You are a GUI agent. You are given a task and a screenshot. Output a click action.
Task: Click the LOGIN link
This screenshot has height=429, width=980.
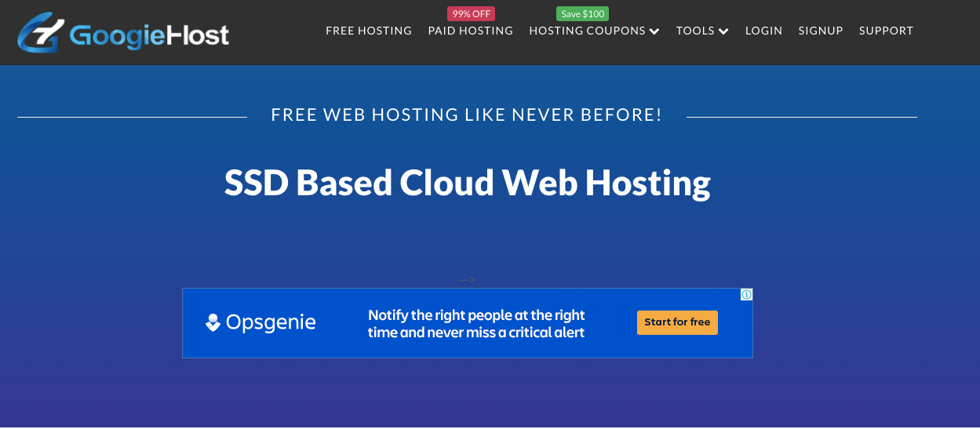(763, 31)
